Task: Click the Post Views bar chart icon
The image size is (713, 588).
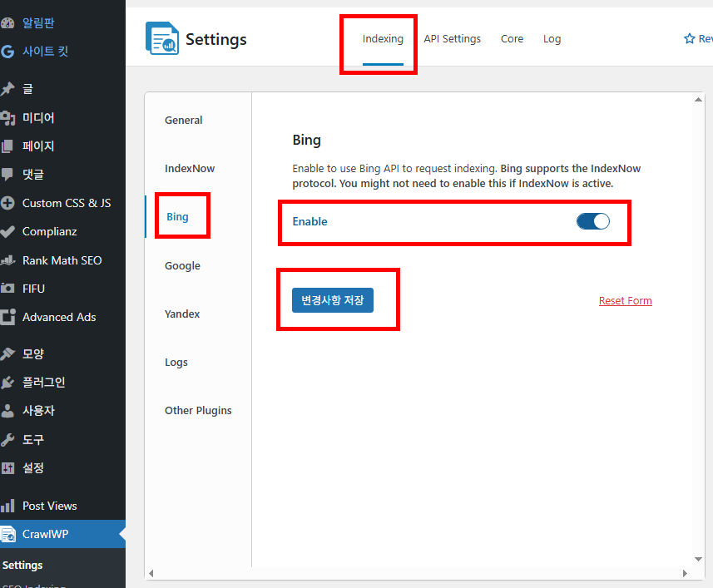Action: coord(7,506)
